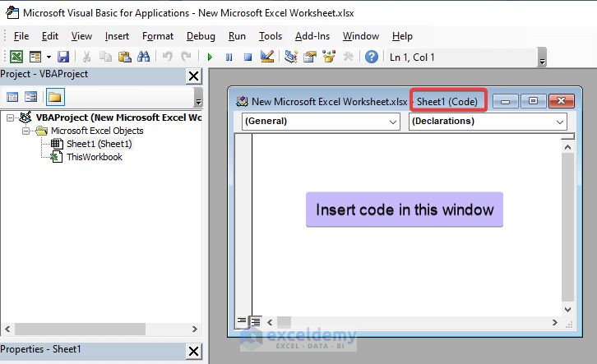Viewport: 597px width, 364px height.
Task: Minimize the Sheet1 (Code) window
Action: [505, 101]
